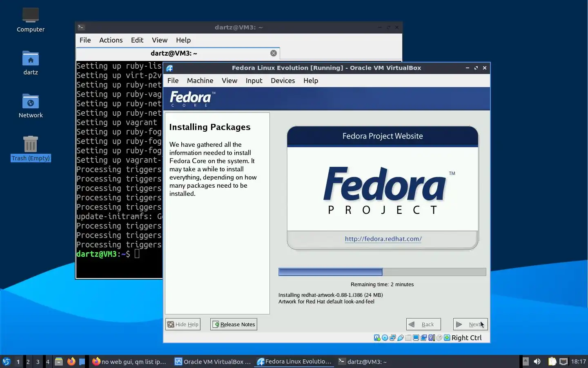Screen dimensions: 588x368
Task: Click the Back button in Fedora installer
Action: 423,324
